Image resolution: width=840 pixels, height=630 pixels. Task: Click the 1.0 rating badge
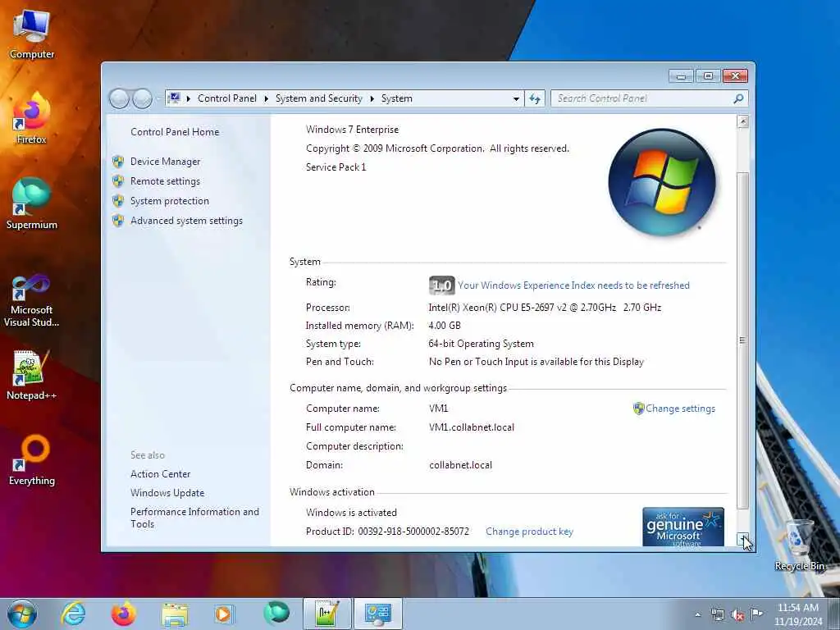(x=442, y=285)
